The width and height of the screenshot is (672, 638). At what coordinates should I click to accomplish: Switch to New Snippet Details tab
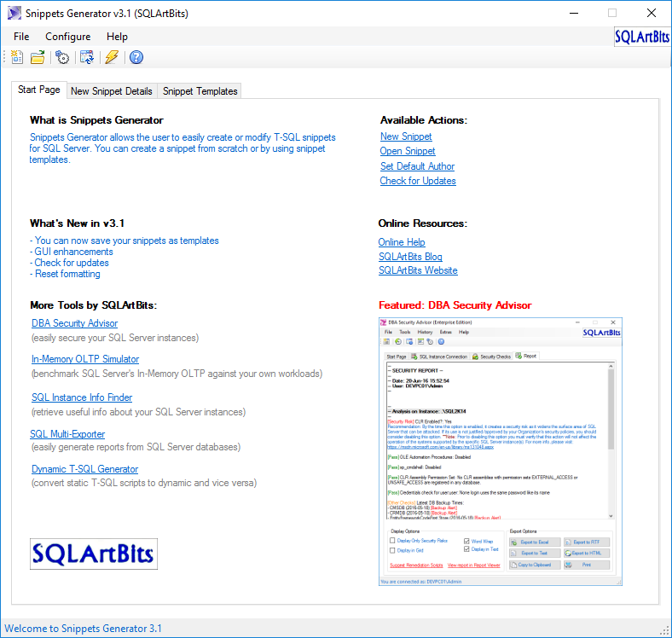pos(112,91)
